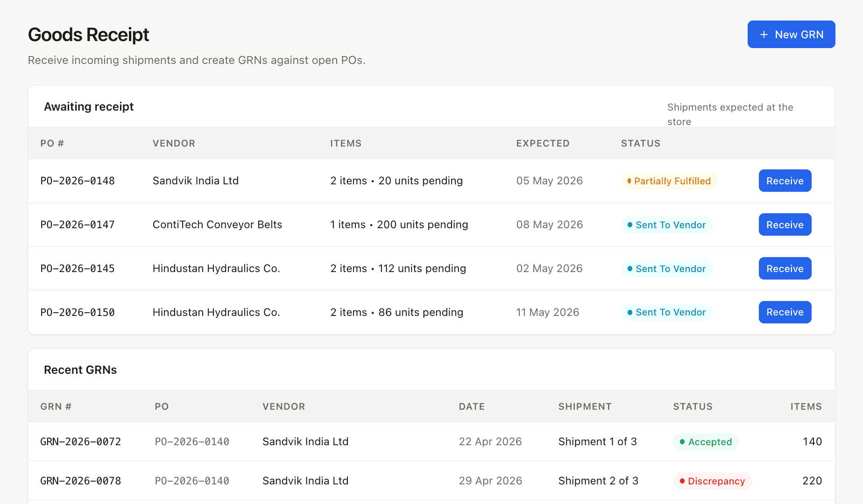Click Hindustan Hydraulics Co. in PO-2026-0145 row

pyautogui.click(x=216, y=268)
